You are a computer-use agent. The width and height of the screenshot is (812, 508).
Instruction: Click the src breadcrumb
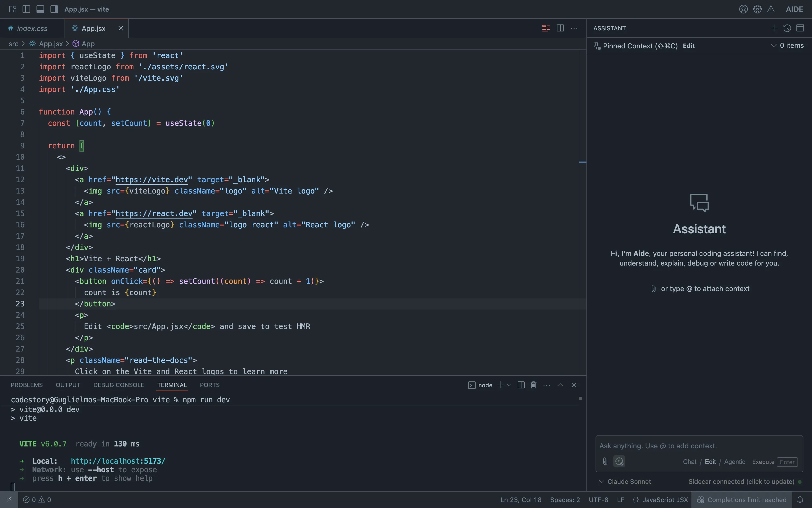coord(13,44)
